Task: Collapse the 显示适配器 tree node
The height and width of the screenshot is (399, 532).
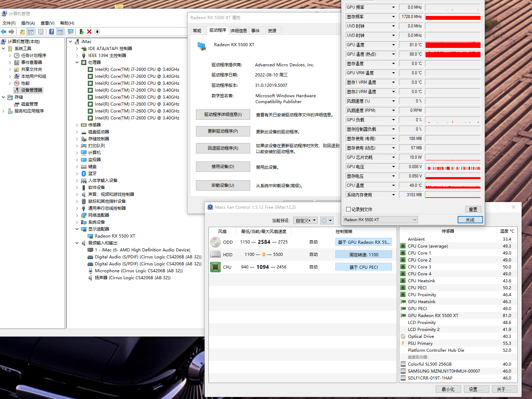Action: (77, 229)
